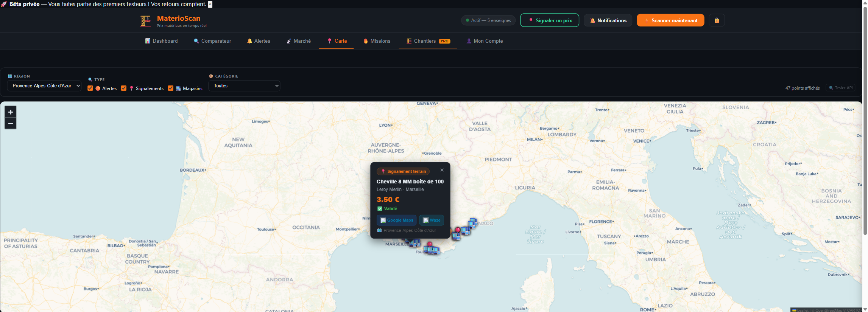Click the rocket icon in beta banner

(4, 4)
